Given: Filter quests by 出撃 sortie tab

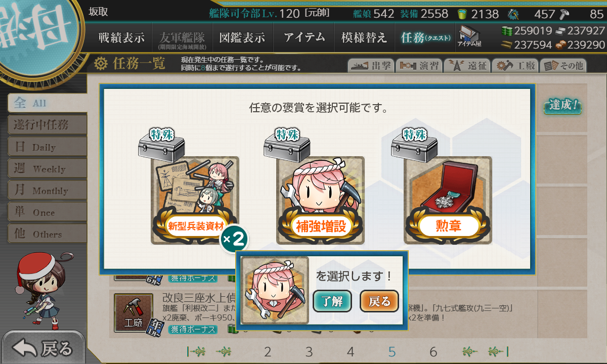Looking at the screenshot, I should pos(370,65).
